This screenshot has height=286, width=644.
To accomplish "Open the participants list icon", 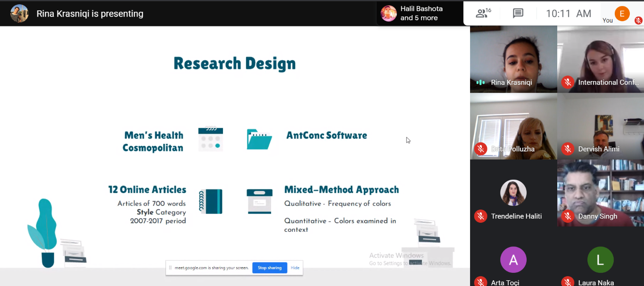I will pyautogui.click(x=483, y=13).
